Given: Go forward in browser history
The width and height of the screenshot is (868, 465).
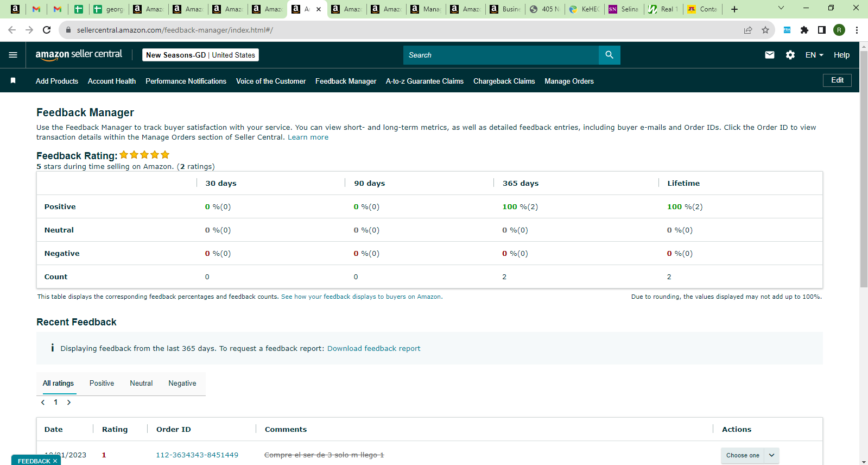Looking at the screenshot, I should pos(29,30).
